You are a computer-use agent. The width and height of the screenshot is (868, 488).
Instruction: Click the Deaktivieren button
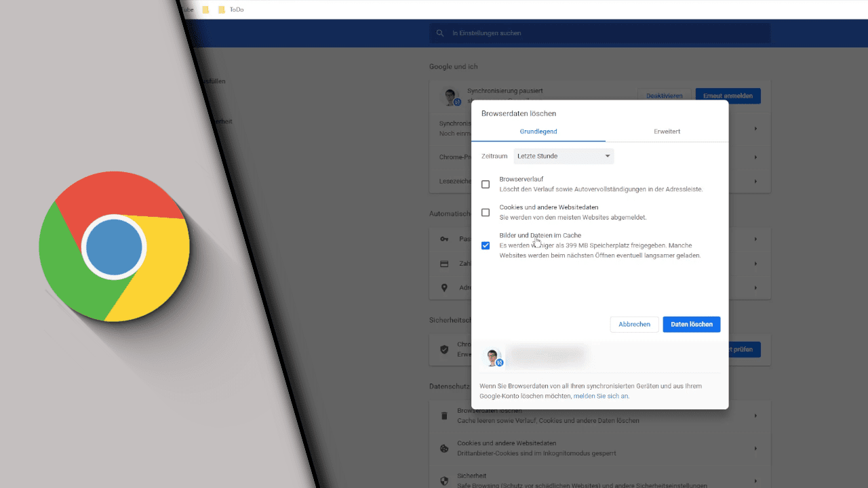665,96
